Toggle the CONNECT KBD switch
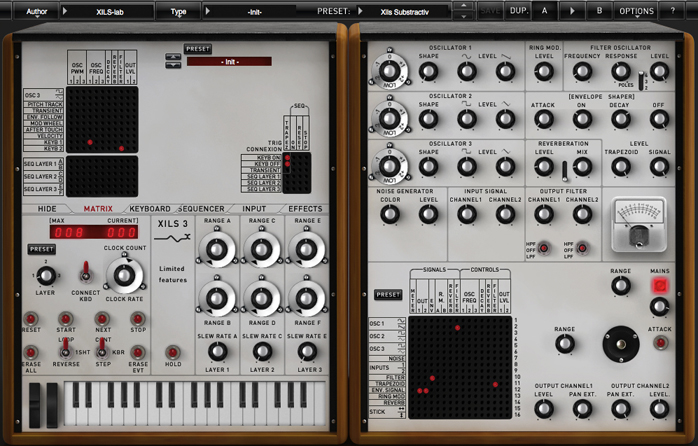The width and height of the screenshot is (698, 446). 85,272
